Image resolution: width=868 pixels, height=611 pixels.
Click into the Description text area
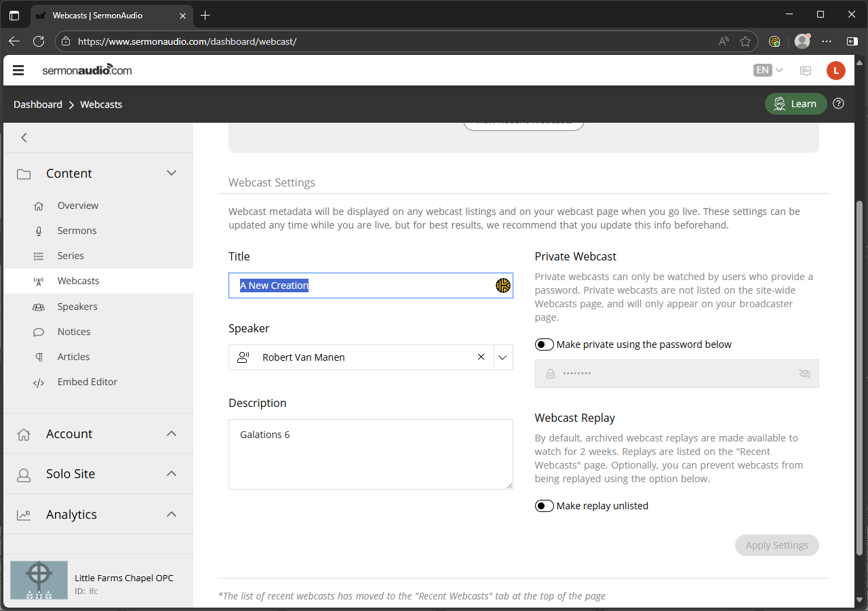371,454
